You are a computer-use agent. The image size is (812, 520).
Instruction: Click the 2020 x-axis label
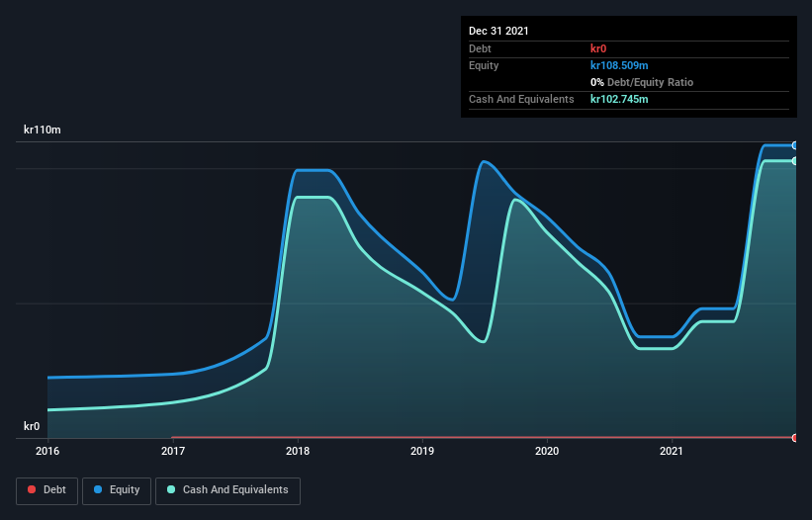(x=547, y=451)
